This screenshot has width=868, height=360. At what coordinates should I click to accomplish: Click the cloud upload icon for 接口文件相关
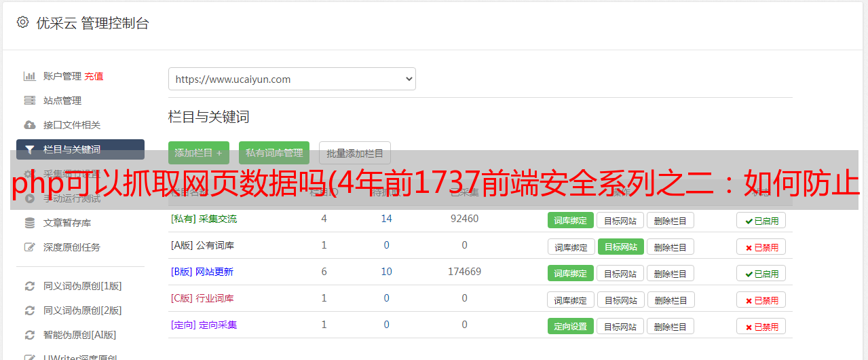click(30, 125)
